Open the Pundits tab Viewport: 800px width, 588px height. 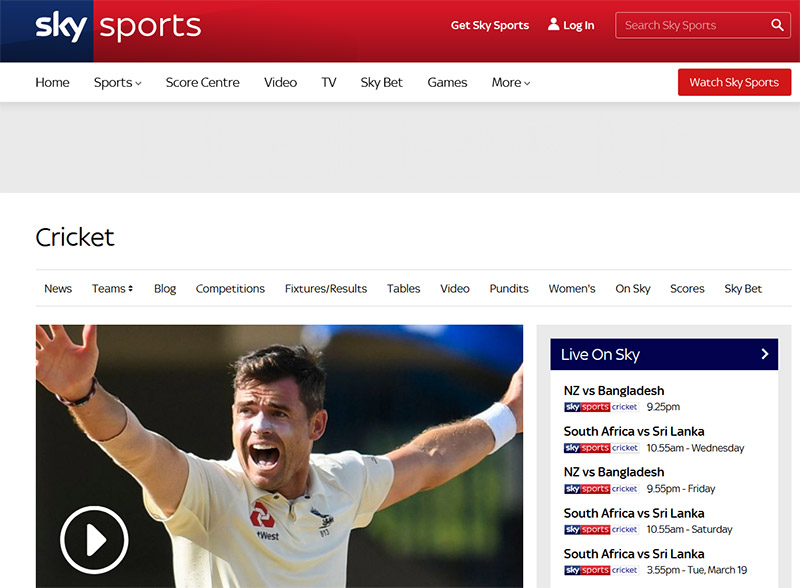point(509,288)
